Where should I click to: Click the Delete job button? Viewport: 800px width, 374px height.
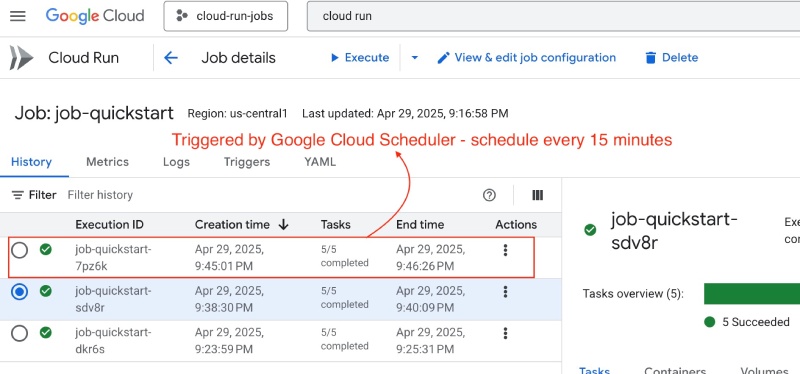tap(671, 58)
